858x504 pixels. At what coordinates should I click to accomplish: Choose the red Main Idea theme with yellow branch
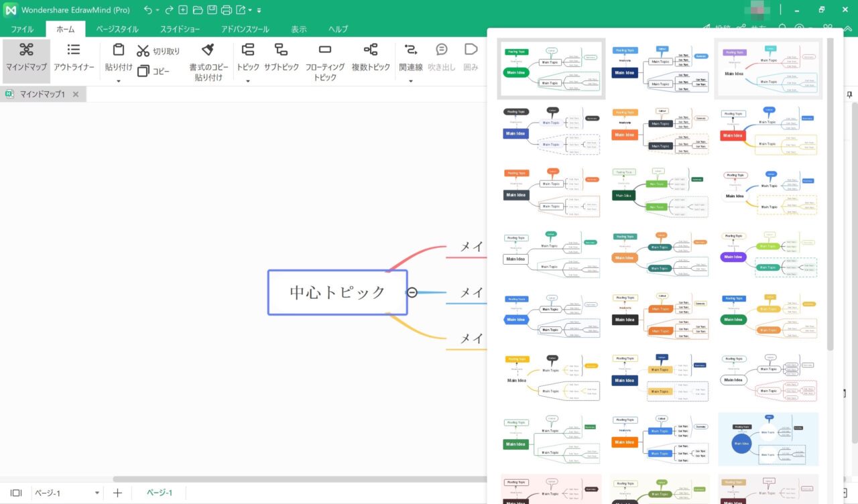click(769, 131)
